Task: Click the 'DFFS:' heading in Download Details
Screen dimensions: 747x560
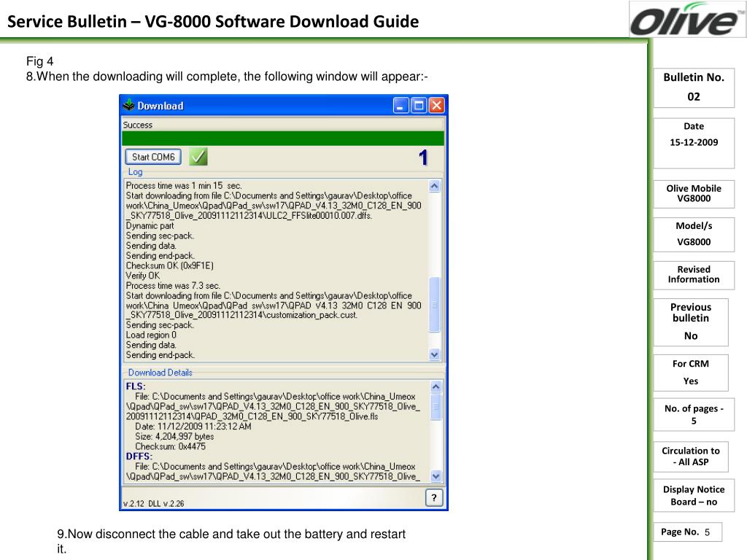Action: (139, 456)
